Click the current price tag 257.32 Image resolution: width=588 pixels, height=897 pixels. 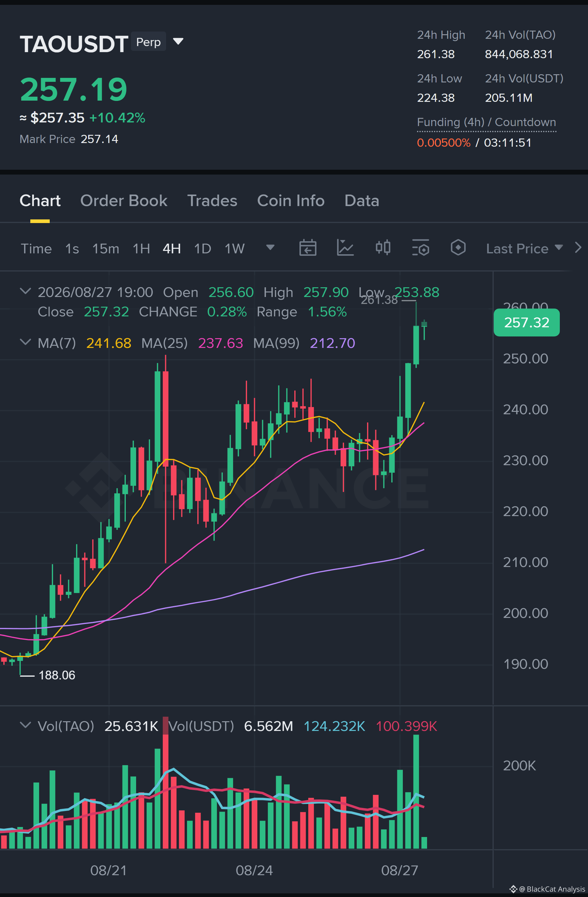pos(526,323)
